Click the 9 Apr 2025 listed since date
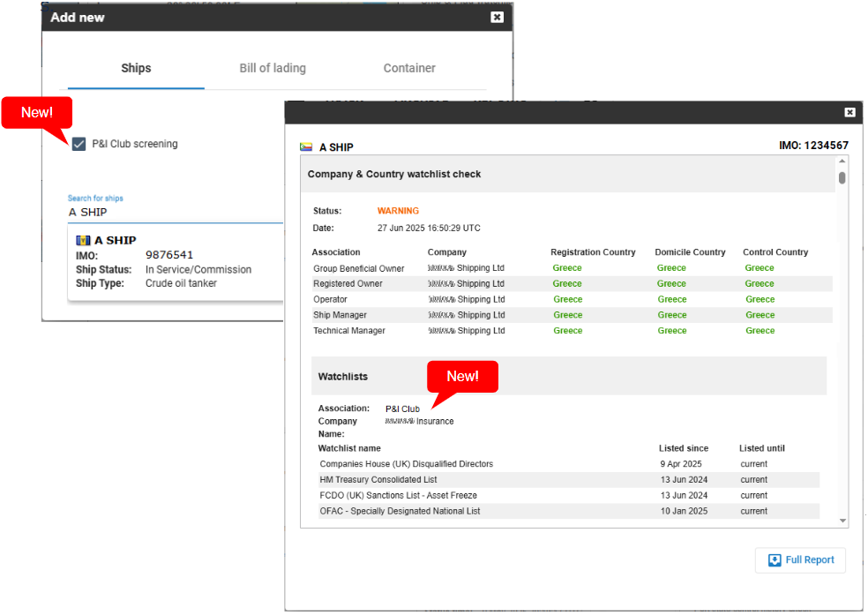 point(681,464)
